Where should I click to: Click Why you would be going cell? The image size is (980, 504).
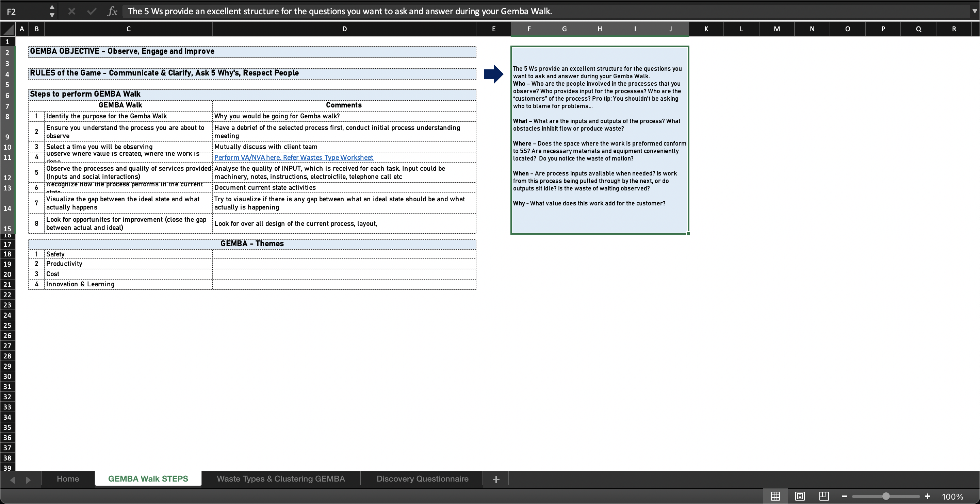[344, 116]
